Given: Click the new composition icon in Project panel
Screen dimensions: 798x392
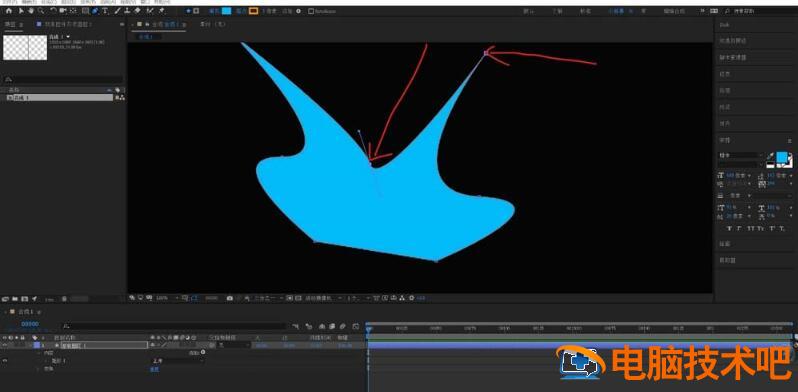Looking at the screenshot, I should click(x=24, y=299).
